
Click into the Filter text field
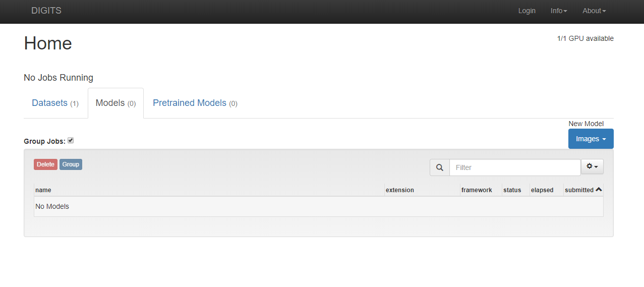pyautogui.click(x=514, y=167)
